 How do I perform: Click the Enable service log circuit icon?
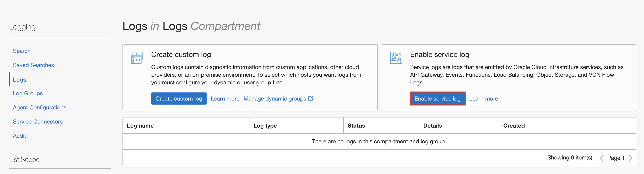tap(396, 58)
